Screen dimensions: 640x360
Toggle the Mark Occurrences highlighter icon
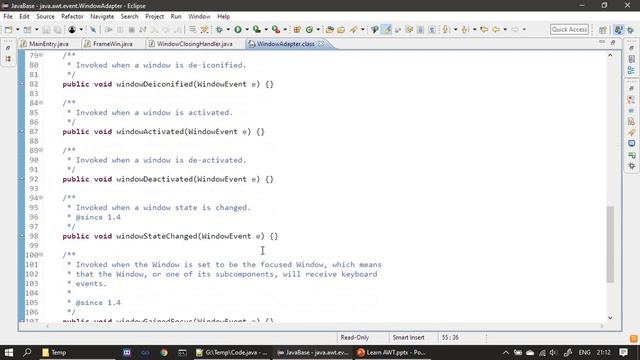pos(386,29)
